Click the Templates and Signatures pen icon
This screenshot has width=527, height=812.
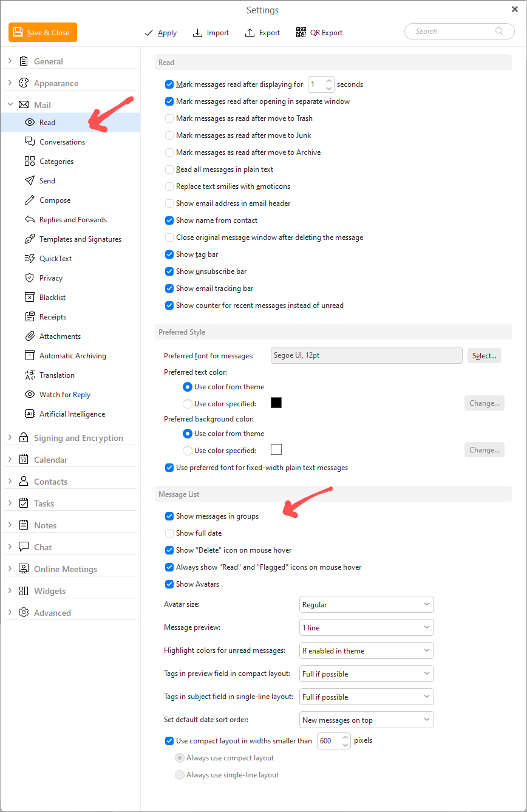29,239
